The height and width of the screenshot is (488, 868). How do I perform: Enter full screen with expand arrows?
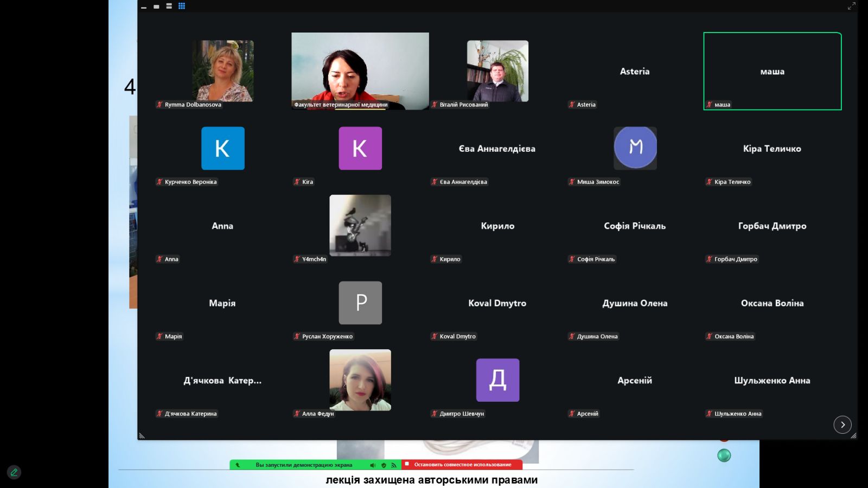[851, 6]
